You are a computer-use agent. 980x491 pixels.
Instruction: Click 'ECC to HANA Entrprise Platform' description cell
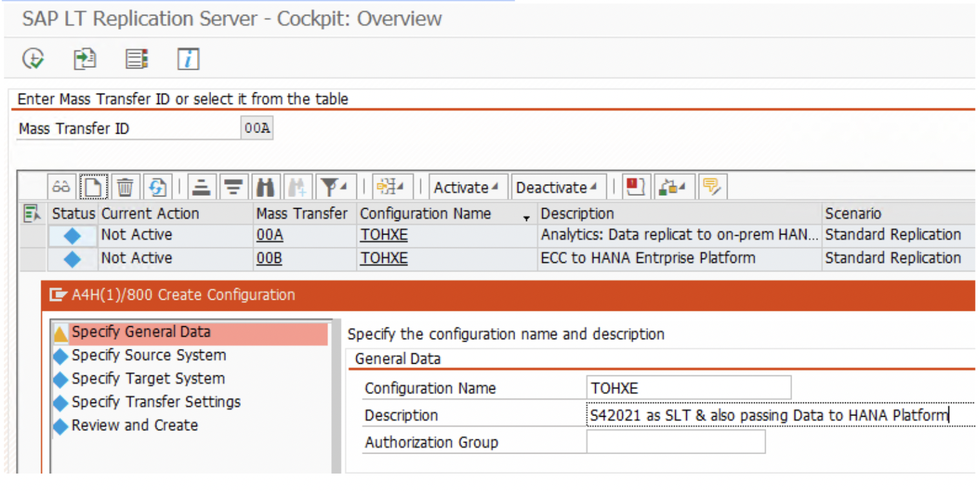679,258
